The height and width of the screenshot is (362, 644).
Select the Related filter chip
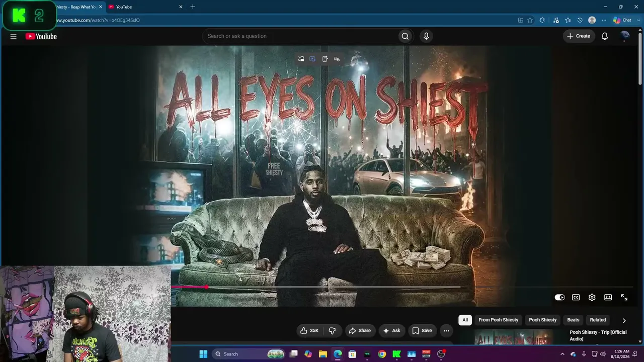tap(598, 320)
